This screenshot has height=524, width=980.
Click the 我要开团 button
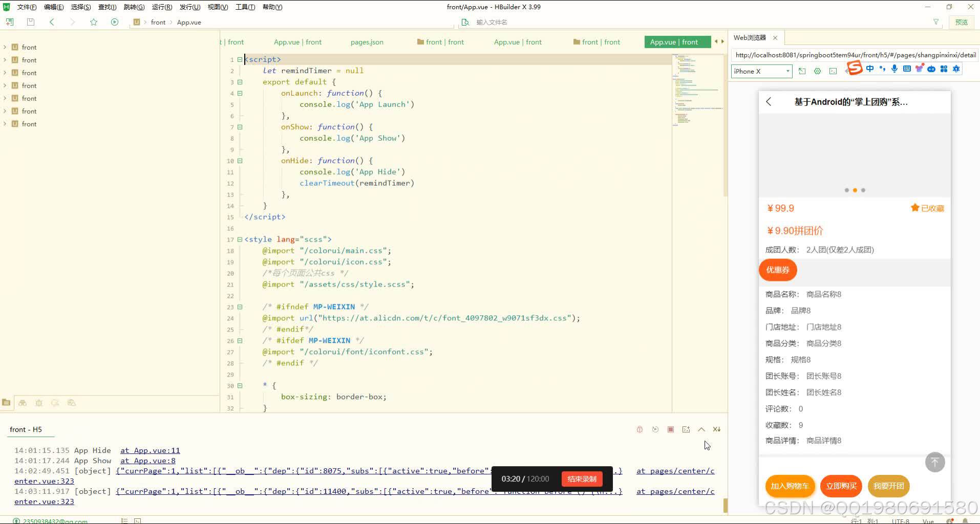pyautogui.click(x=889, y=486)
